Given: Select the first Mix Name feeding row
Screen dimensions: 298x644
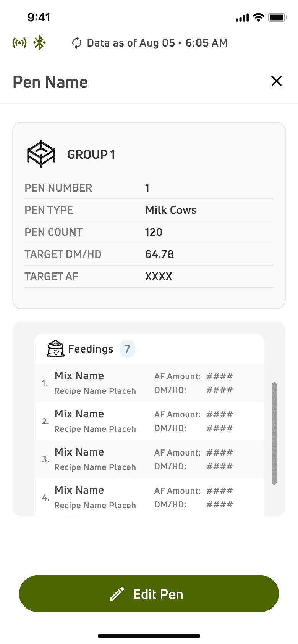Looking at the screenshot, I should click(x=149, y=383).
